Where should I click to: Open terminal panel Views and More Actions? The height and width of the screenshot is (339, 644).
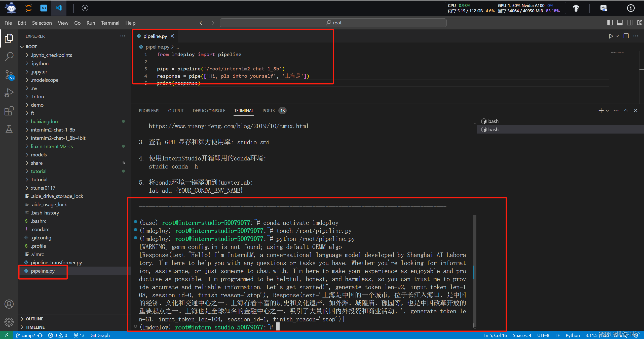point(616,110)
